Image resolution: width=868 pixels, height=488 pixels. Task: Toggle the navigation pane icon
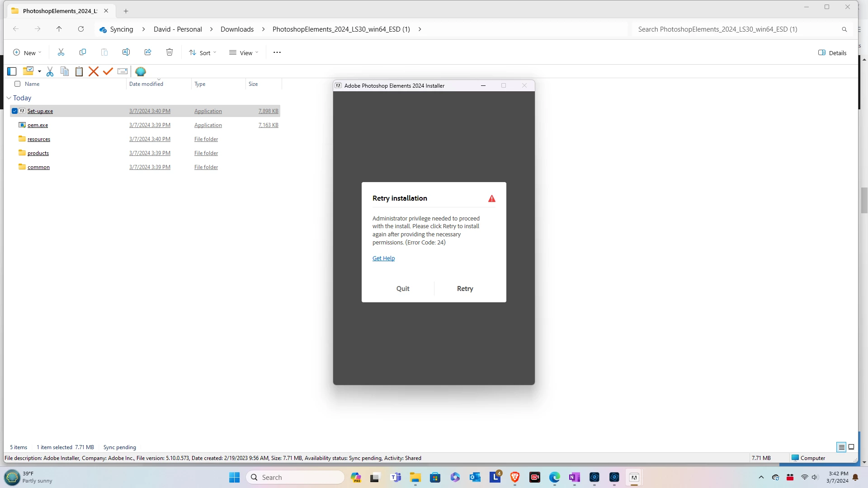[x=12, y=71]
